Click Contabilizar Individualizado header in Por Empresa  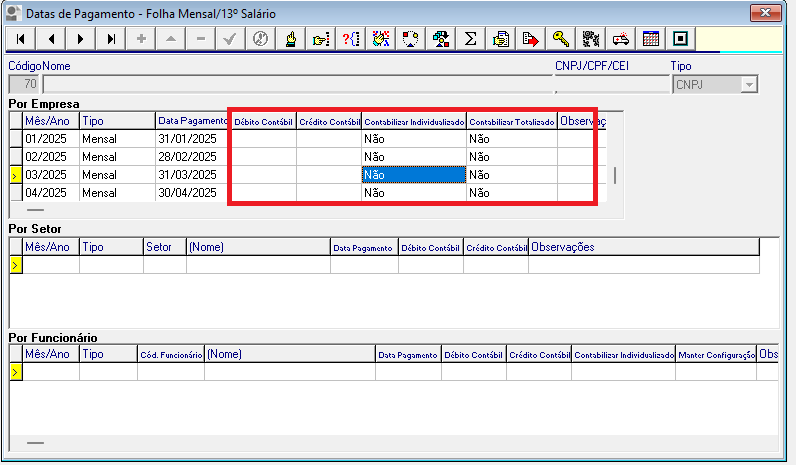click(414, 121)
